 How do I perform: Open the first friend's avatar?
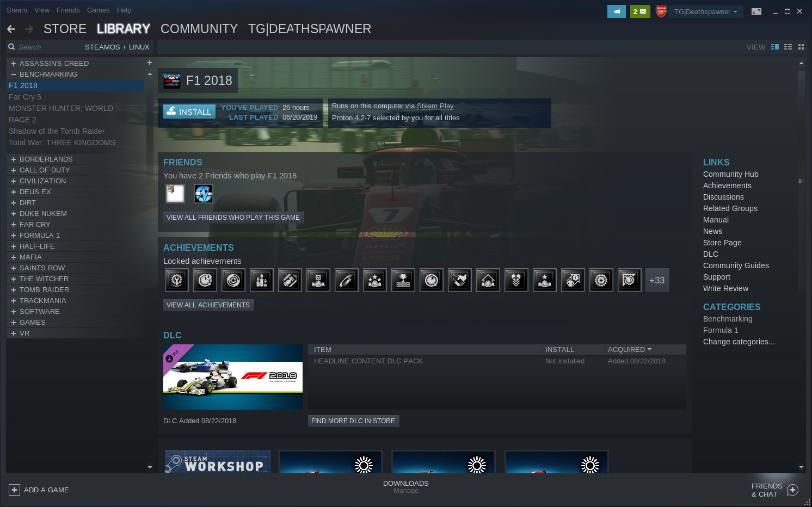tap(175, 193)
